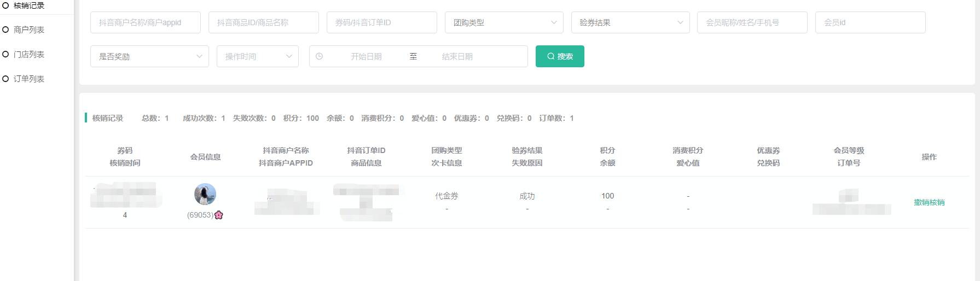Go to 门店列表 in the sidebar

[29, 54]
